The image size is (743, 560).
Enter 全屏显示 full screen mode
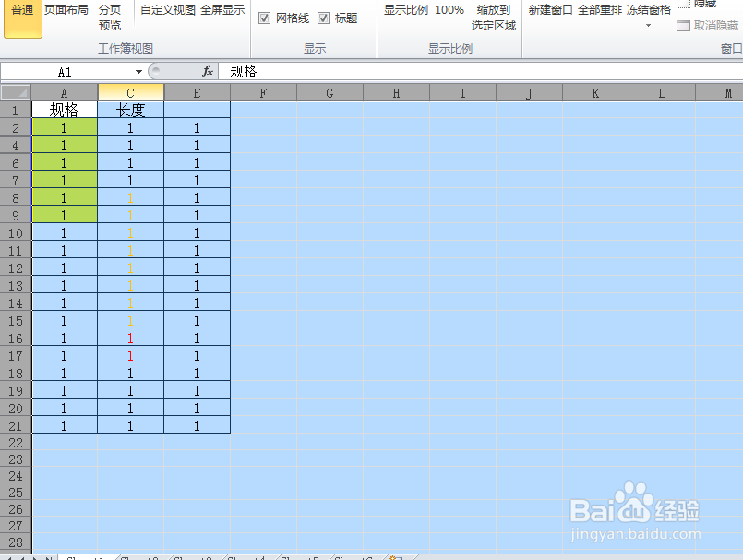click(x=222, y=10)
